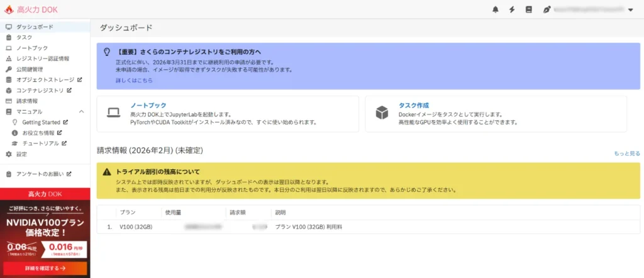Click the billing card icon in sidebar

tap(9, 101)
